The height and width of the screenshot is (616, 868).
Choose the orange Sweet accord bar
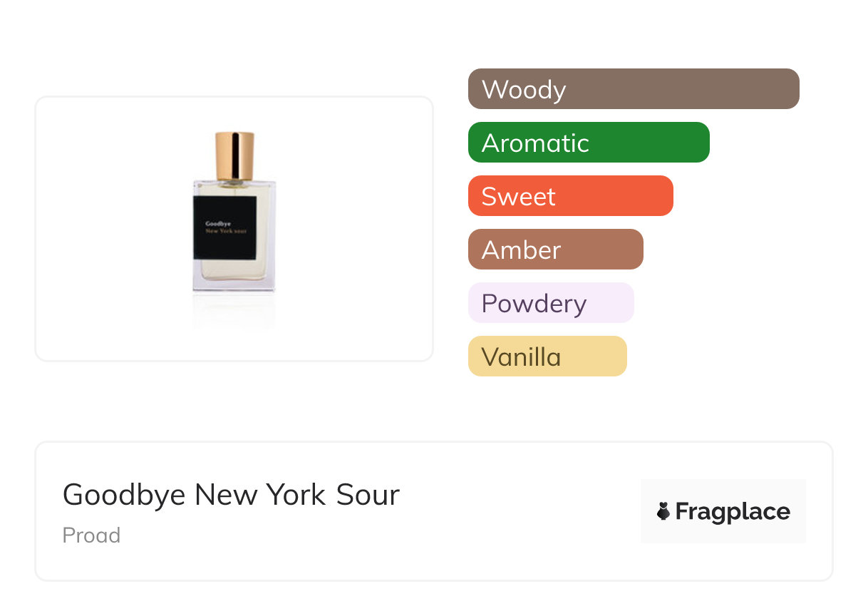tap(570, 196)
